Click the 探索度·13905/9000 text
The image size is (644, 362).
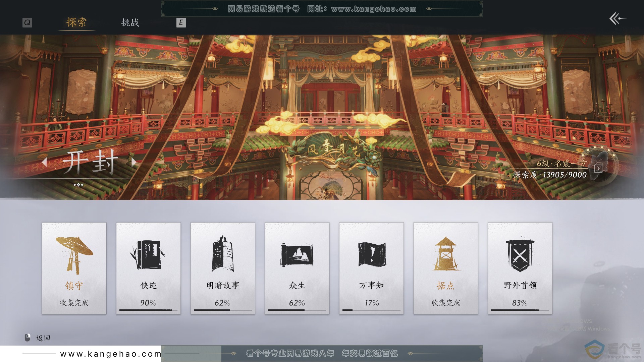point(550,175)
